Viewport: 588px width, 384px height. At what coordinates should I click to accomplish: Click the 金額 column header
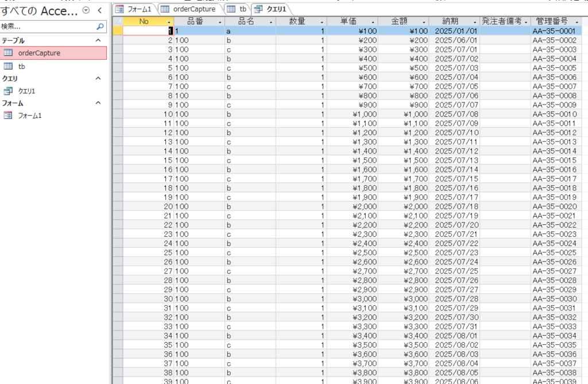pyautogui.click(x=399, y=21)
